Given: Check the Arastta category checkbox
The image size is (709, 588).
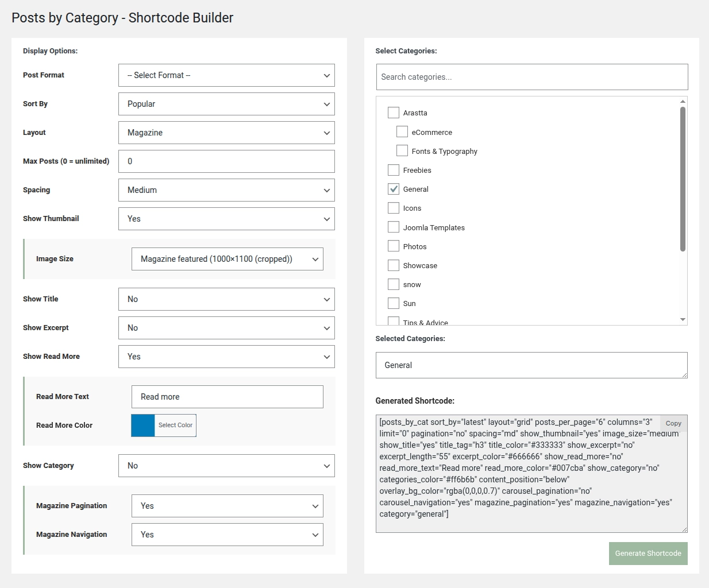Looking at the screenshot, I should tap(394, 113).
